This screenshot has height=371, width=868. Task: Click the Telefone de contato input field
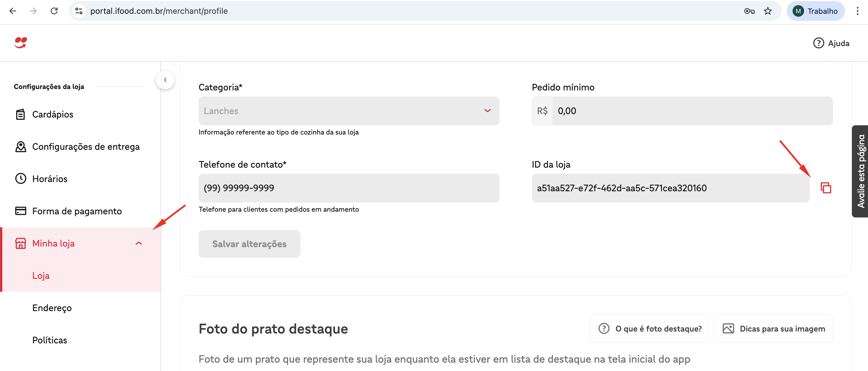(349, 188)
